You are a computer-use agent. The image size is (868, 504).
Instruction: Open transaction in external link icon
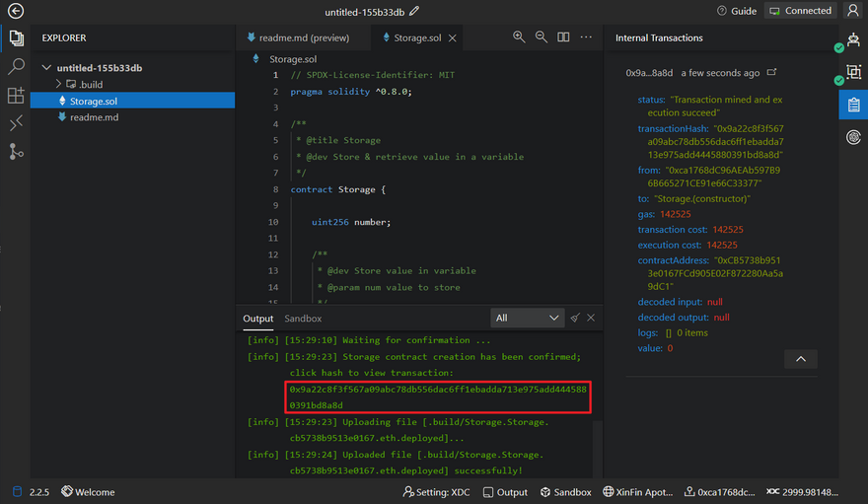[771, 72]
